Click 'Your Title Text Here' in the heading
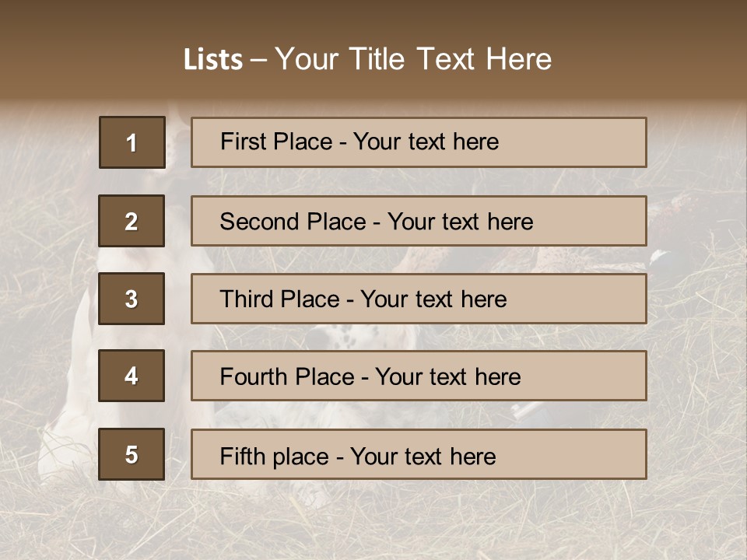The image size is (747, 560). pos(413,60)
